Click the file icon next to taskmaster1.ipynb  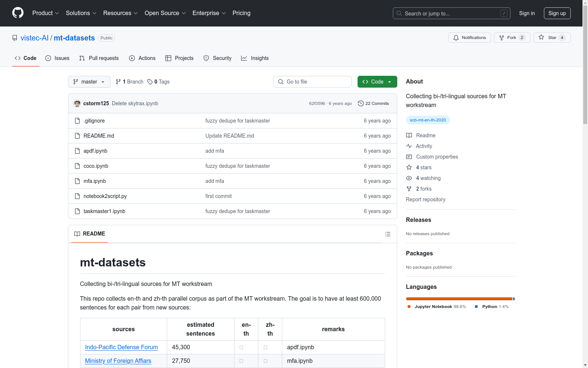pos(77,211)
